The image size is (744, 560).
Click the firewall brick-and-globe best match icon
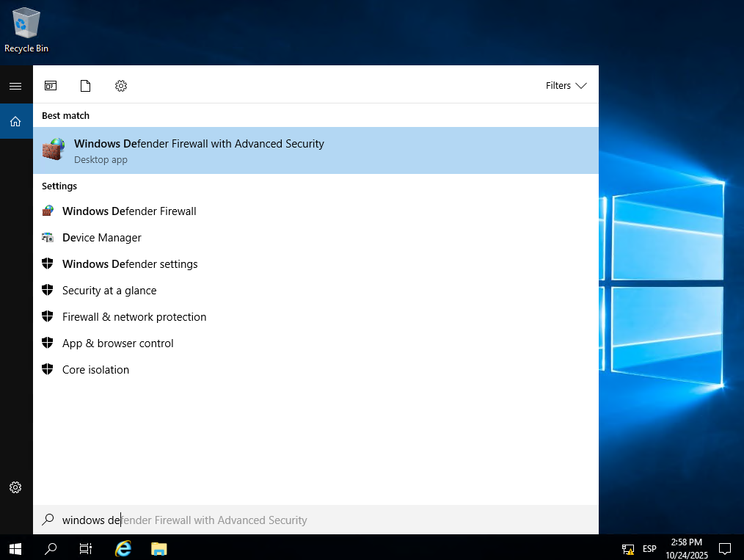(x=54, y=149)
